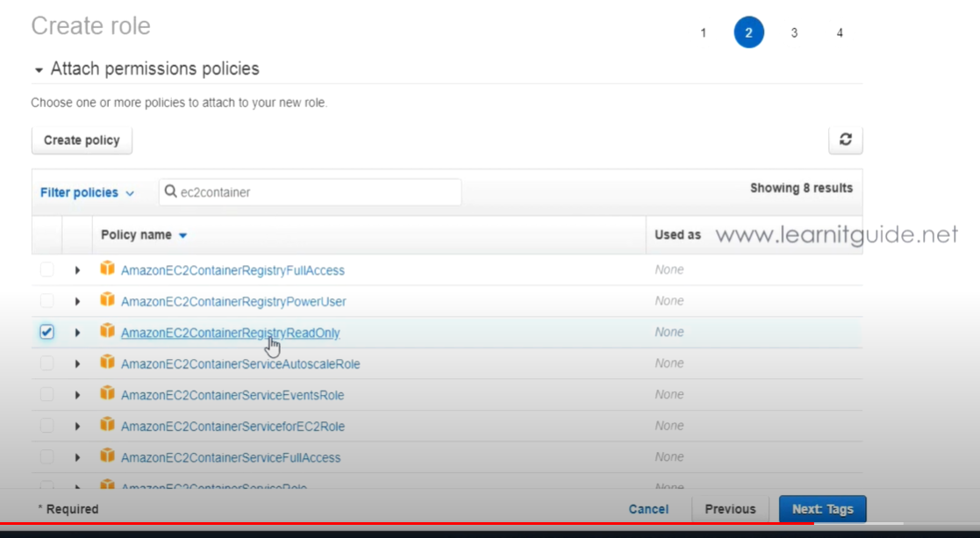This screenshot has height=538, width=980.
Task: Open AmazonEC2ContainerServiceEventsRole policy link
Action: coord(232,396)
